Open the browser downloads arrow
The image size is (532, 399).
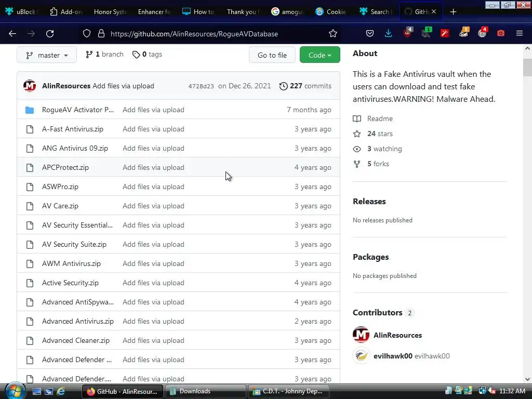389,33
